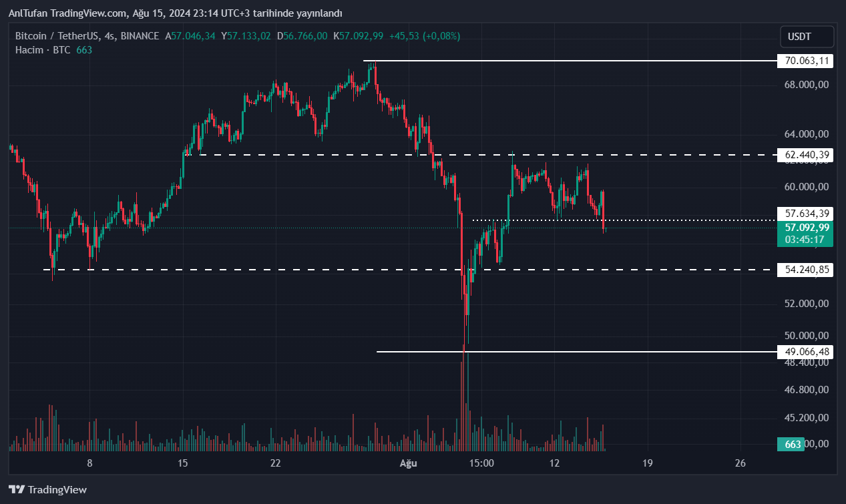Click the 70.063,11 price level label
The height and width of the screenshot is (504, 846).
(x=807, y=61)
